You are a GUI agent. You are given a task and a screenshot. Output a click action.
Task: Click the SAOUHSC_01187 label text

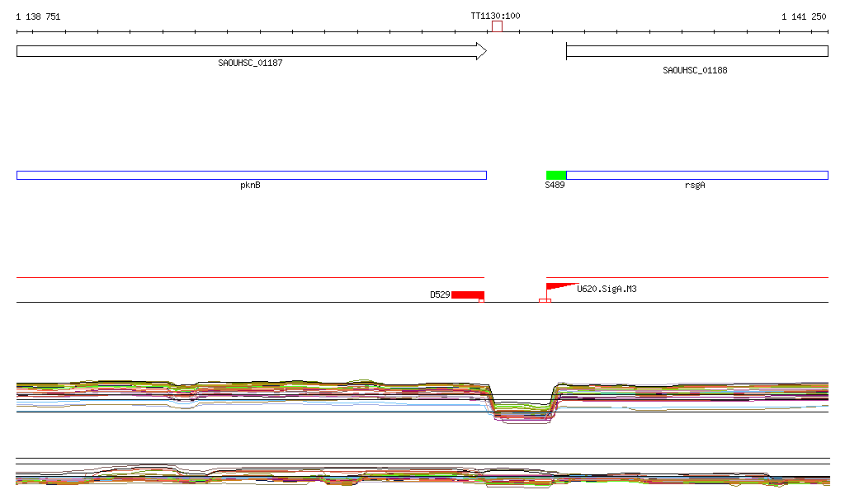pos(250,63)
